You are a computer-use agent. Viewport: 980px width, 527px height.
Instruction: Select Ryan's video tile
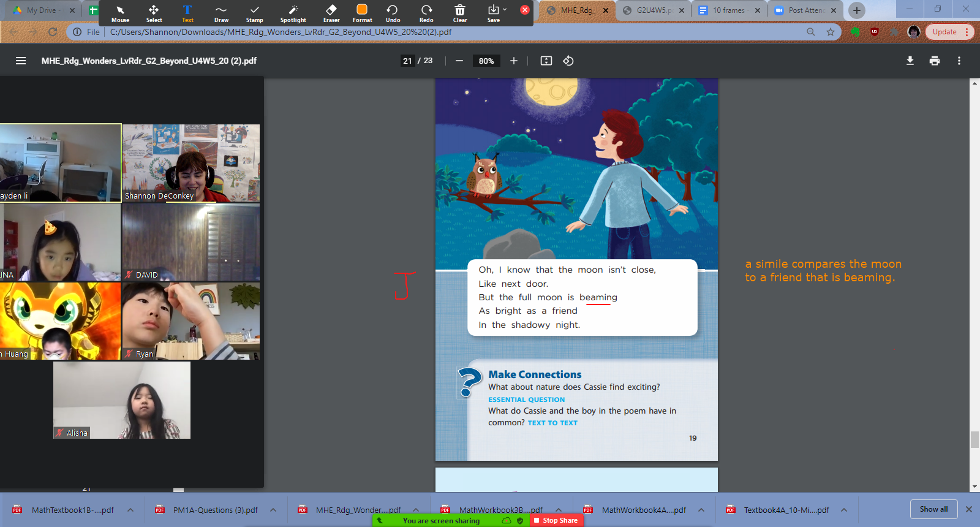tap(191, 321)
